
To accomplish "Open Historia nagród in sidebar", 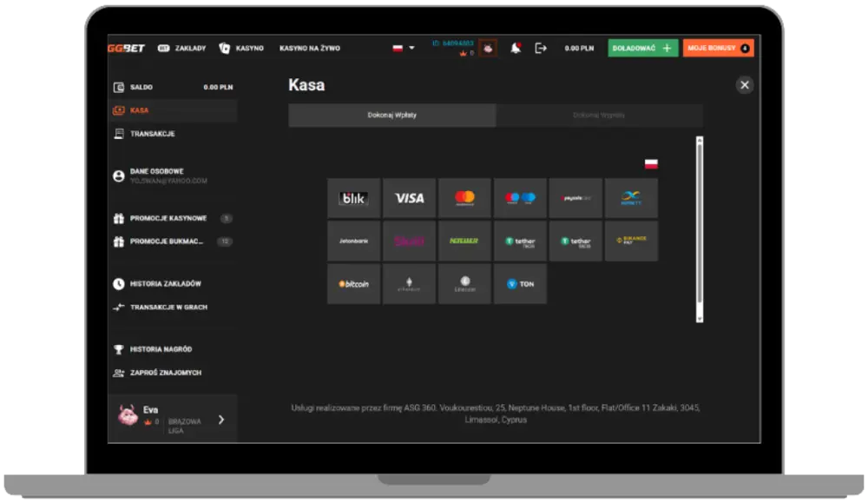I will pyautogui.click(x=173, y=349).
